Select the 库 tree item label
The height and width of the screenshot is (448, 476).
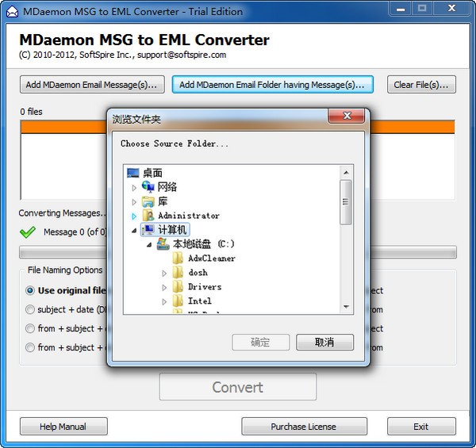163,201
